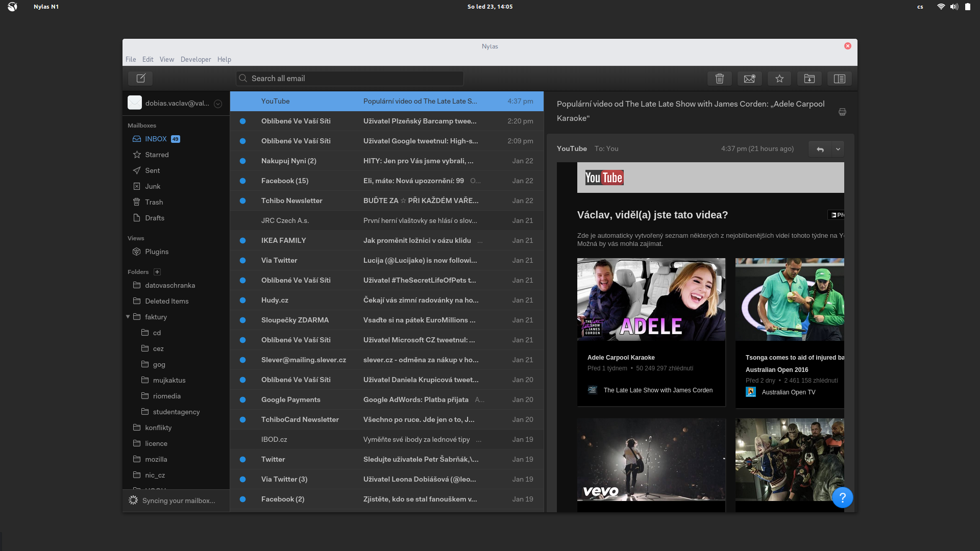
Task: Compose a new message
Action: [140, 78]
